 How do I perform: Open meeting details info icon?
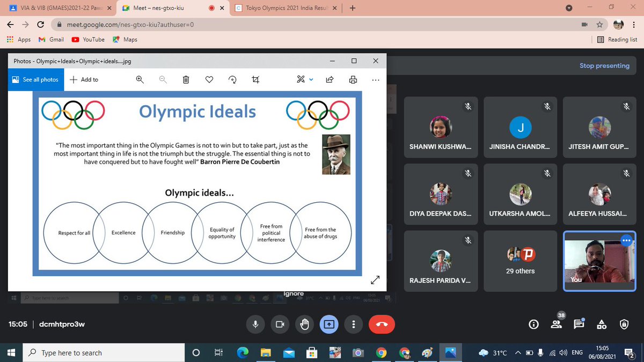[x=533, y=324]
